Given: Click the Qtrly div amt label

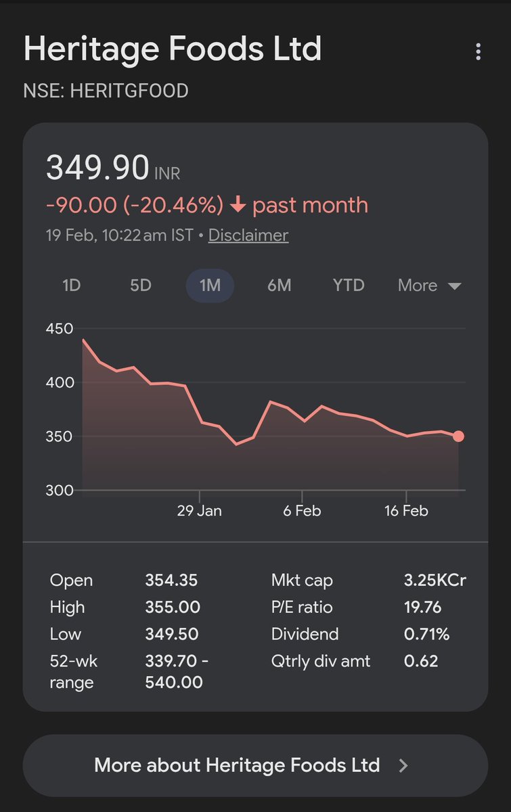Looking at the screenshot, I should [x=321, y=660].
